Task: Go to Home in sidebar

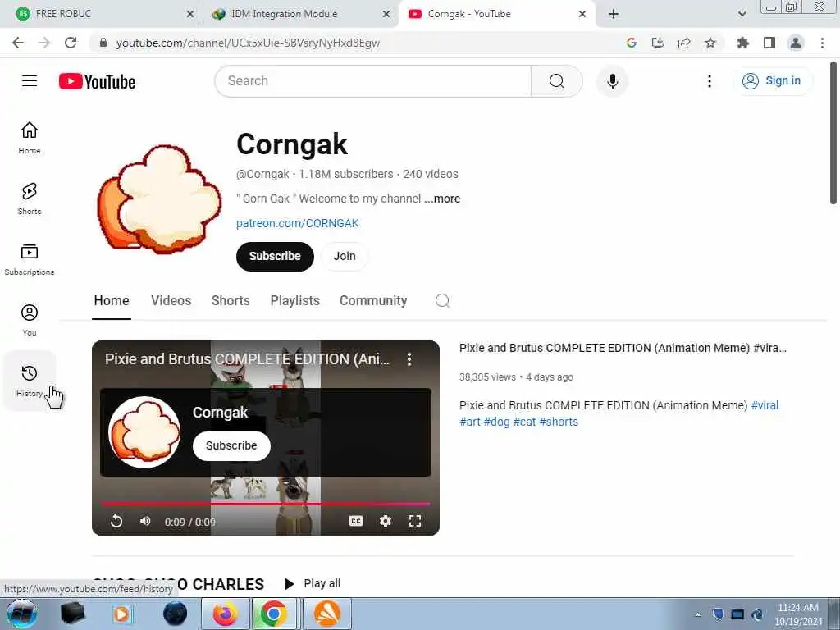Action: point(30,138)
